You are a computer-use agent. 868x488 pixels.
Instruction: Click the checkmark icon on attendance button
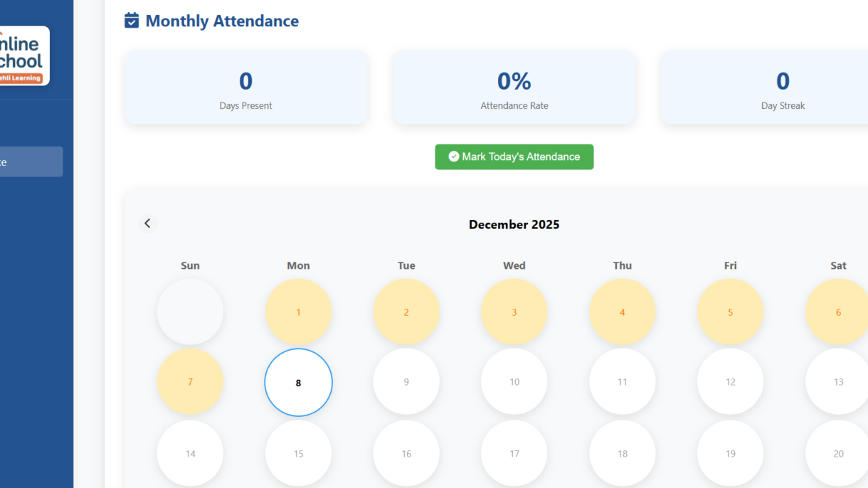(x=454, y=157)
